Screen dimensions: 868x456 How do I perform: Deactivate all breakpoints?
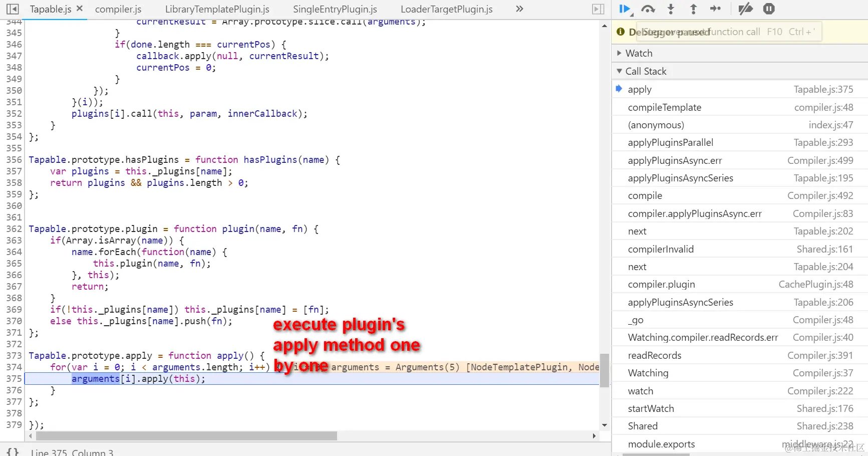click(745, 9)
